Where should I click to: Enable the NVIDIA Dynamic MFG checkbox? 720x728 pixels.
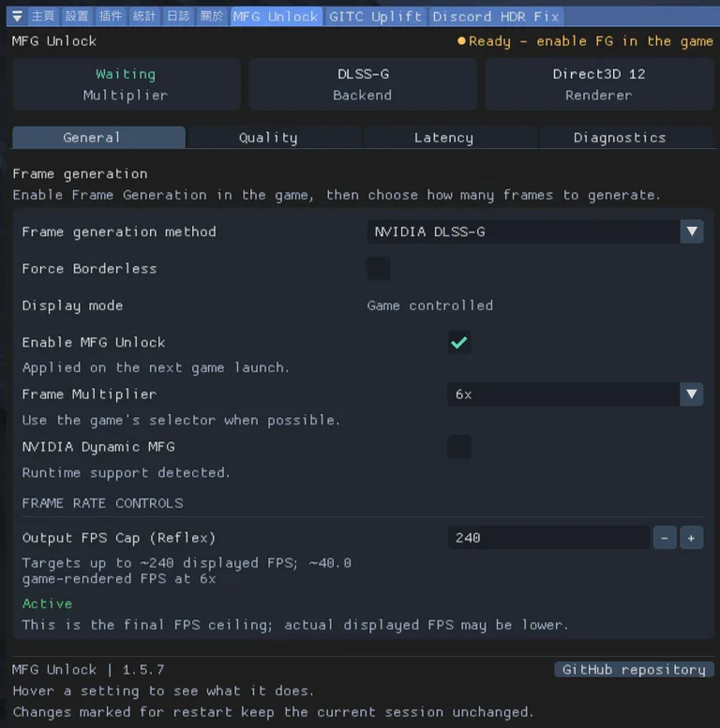point(459,447)
